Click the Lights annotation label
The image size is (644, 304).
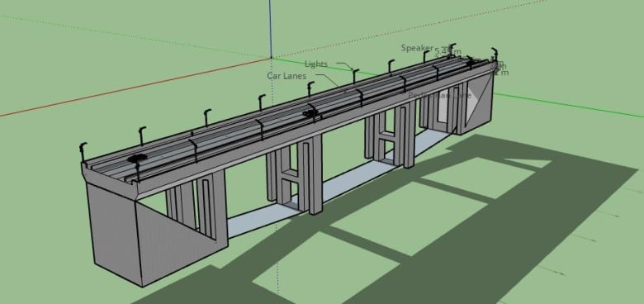[x=316, y=64]
